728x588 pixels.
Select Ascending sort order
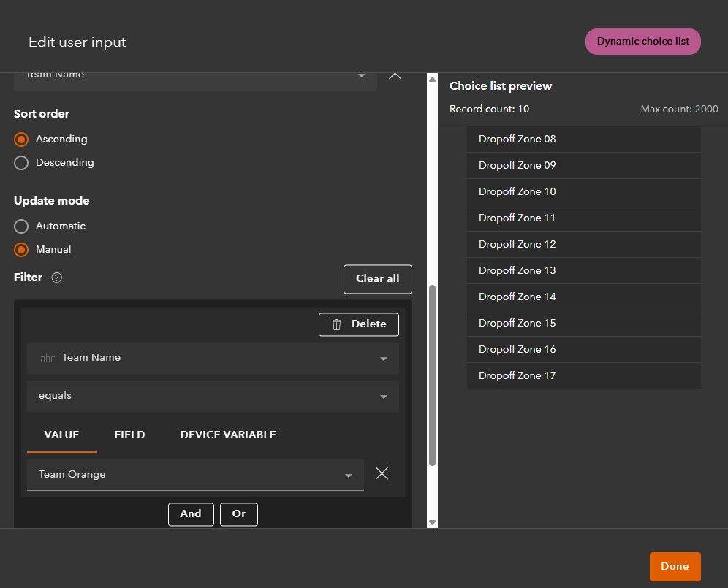pyautogui.click(x=21, y=140)
